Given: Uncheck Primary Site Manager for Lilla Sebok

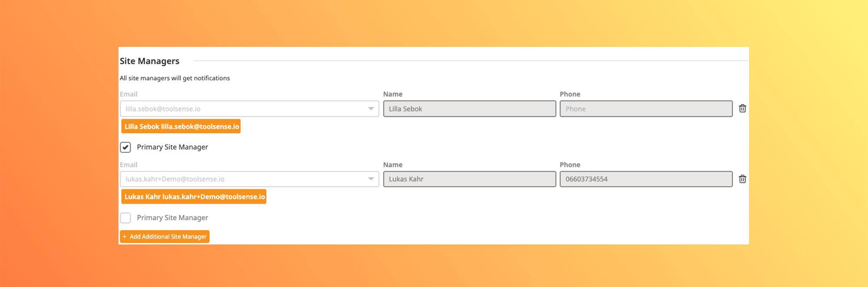Looking at the screenshot, I should point(125,147).
